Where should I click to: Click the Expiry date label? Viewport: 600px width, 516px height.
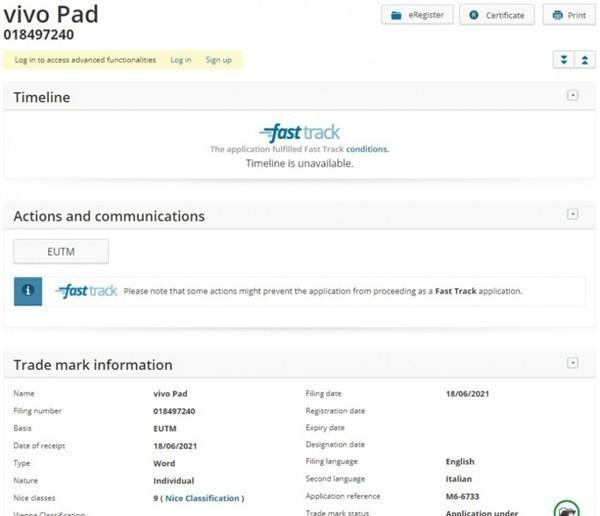point(325,428)
